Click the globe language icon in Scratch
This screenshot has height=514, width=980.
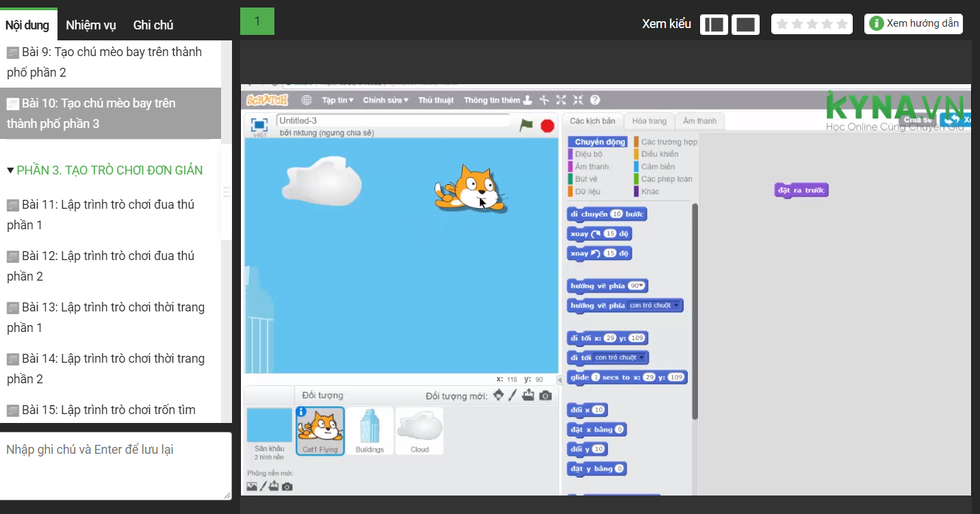[x=307, y=100]
